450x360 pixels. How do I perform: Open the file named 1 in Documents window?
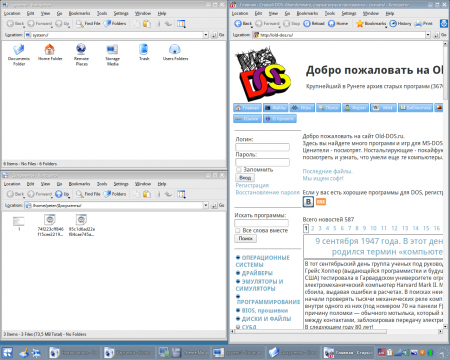(x=19, y=224)
